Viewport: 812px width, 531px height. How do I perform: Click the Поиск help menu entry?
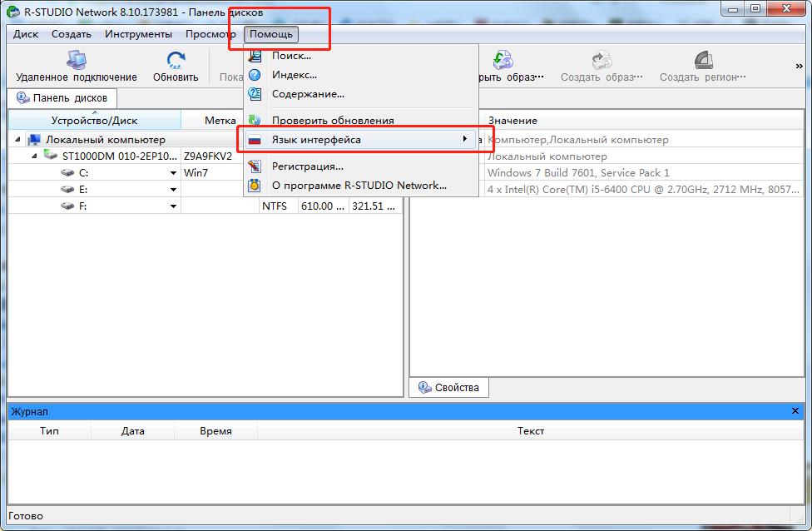[291, 56]
